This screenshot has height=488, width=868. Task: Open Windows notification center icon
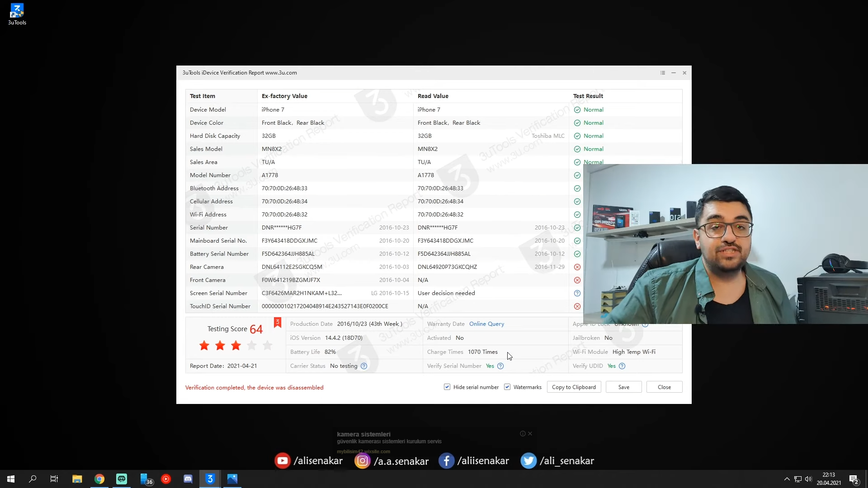(x=854, y=479)
